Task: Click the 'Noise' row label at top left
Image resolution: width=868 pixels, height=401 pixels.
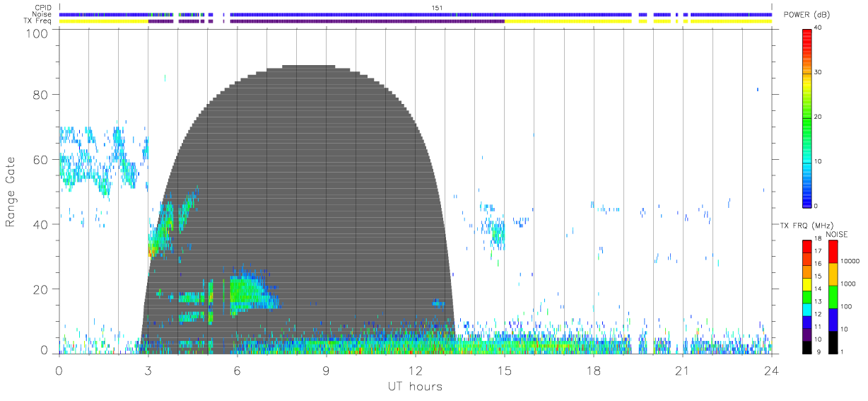Action: [x=43, y=14]
